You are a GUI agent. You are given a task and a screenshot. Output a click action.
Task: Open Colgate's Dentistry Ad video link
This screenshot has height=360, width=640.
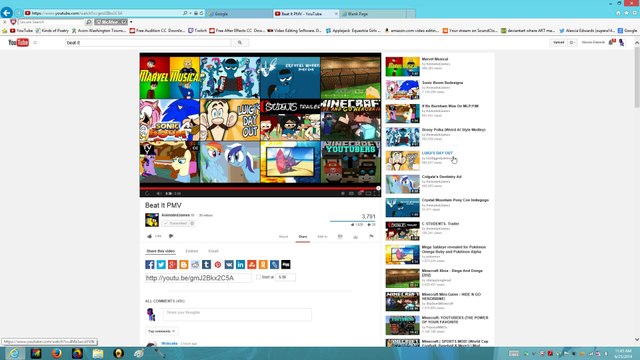[x=442, y=177]
